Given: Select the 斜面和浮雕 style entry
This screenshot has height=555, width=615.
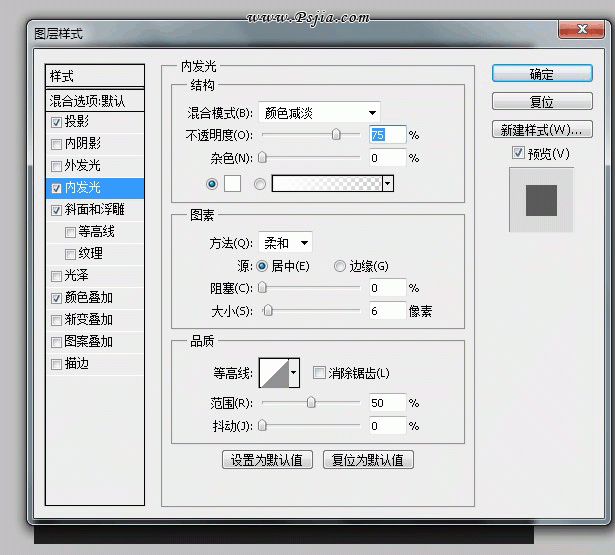Looking at the screenshot, I should (x=95, y=210).
